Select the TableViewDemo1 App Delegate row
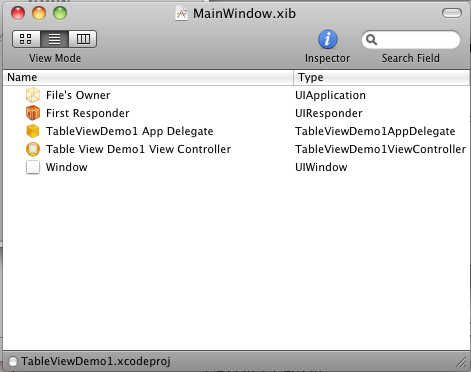The height and width of the screenshot is (372, 471). coord(236,131)
